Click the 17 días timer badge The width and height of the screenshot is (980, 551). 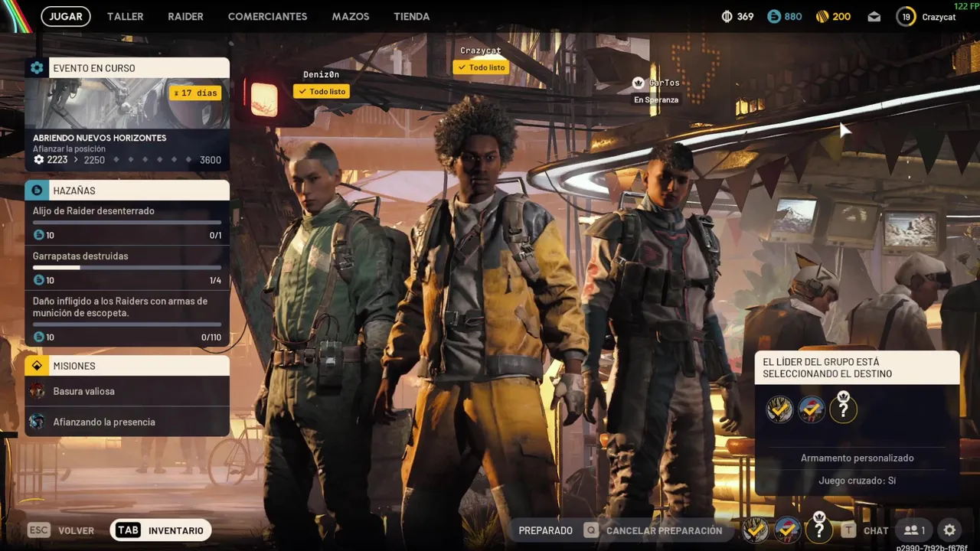[196, 93]
